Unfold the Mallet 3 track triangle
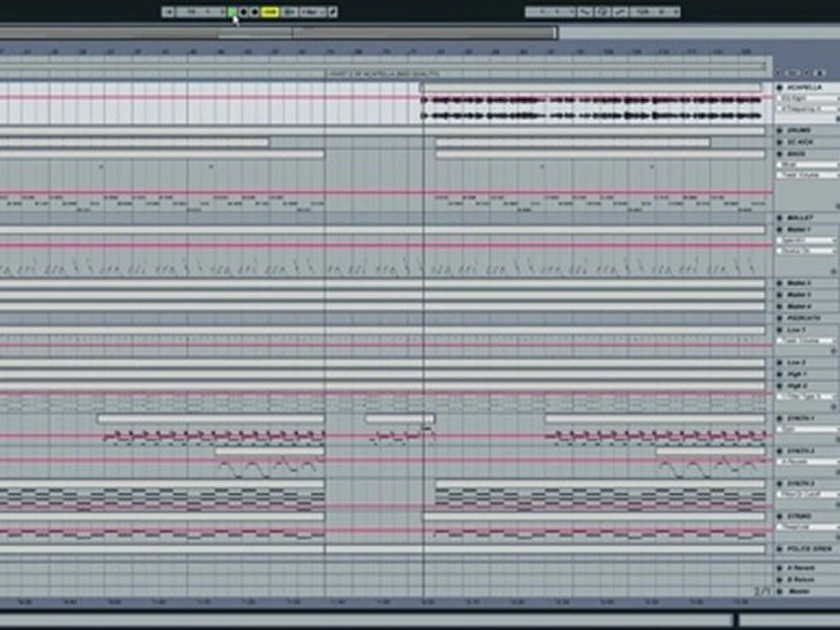This screenshot has width=840, height=630. [780, 295]
